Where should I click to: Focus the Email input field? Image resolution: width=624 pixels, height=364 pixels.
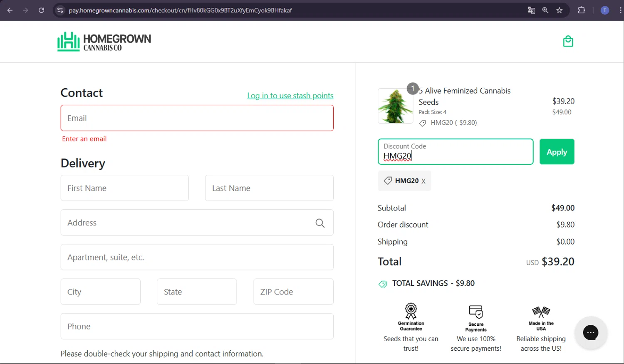(x=197, y=118)
